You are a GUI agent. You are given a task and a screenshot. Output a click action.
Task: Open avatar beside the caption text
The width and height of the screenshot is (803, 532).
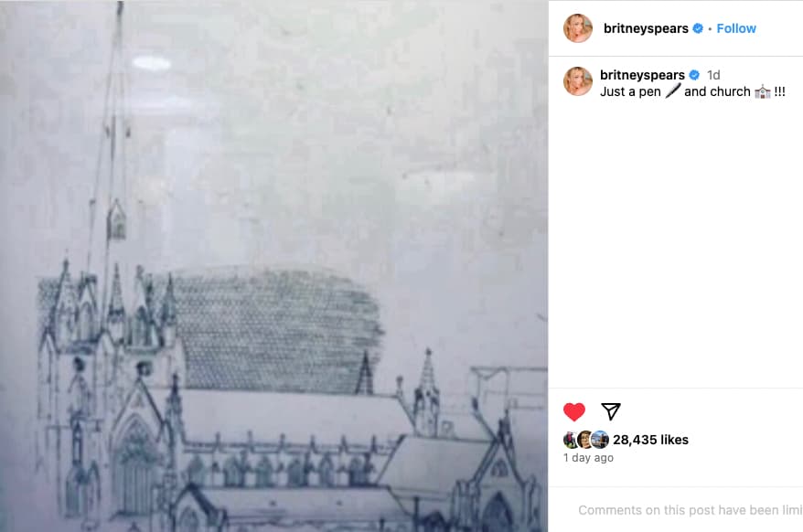click(x=578, y=81)
